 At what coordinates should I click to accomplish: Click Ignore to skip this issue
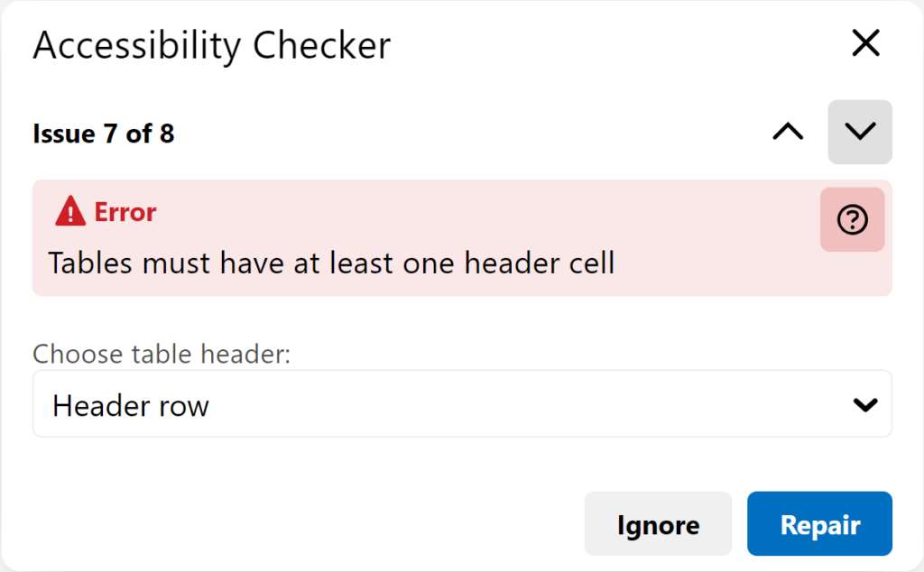(x=658, y=523)
